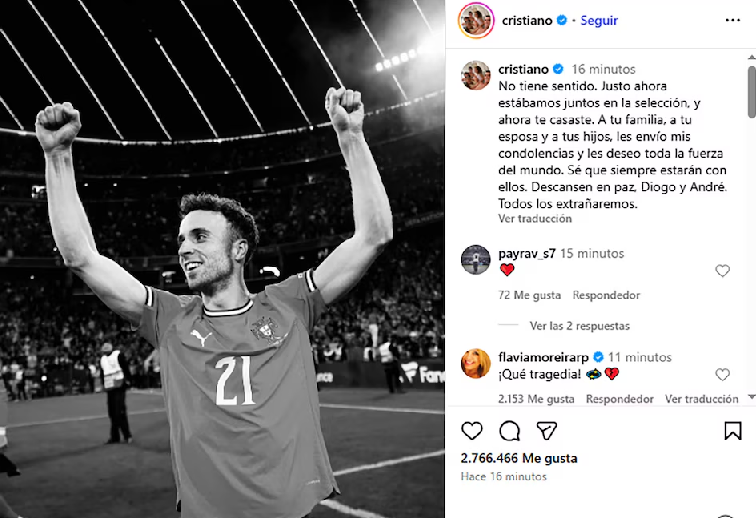Click the black-and-white player photo
The image size is (756, 518).
click(222, 259)
